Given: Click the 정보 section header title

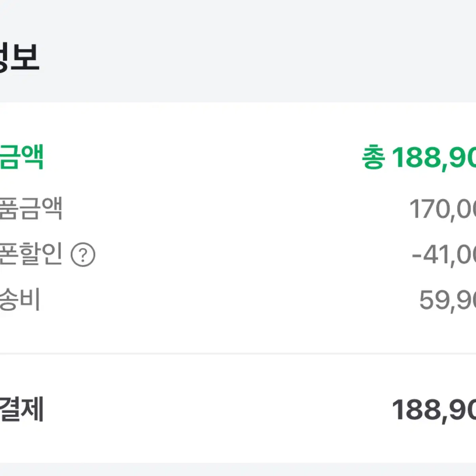Looking at the screenshot, I should [x=19, y=57].
